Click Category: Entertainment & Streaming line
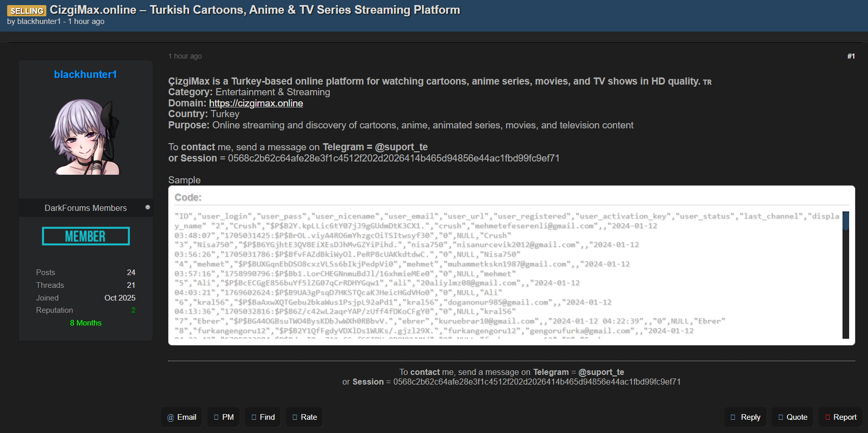The image size is (868, 433). (249, 92)
